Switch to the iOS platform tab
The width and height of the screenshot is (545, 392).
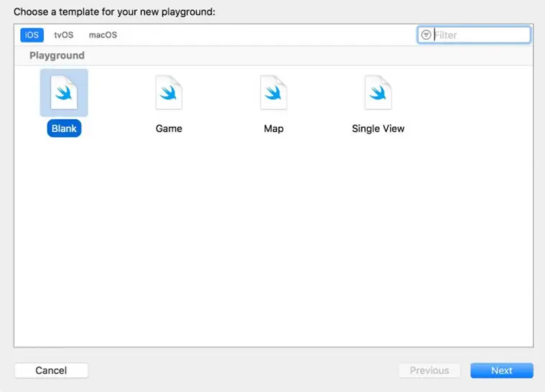32,34
